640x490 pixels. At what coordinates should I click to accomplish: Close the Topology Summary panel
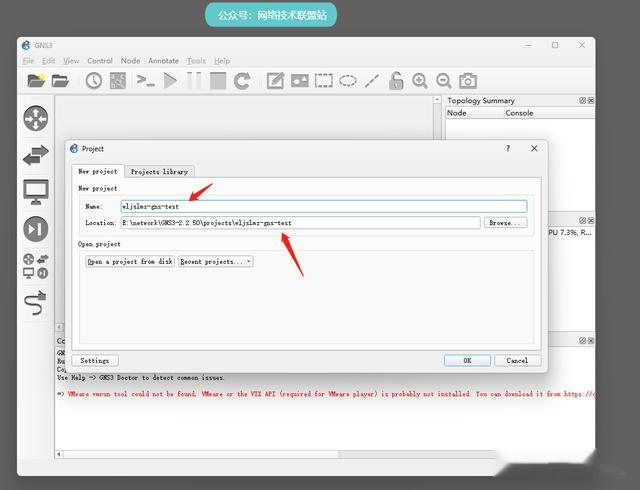tap(591, 100)
